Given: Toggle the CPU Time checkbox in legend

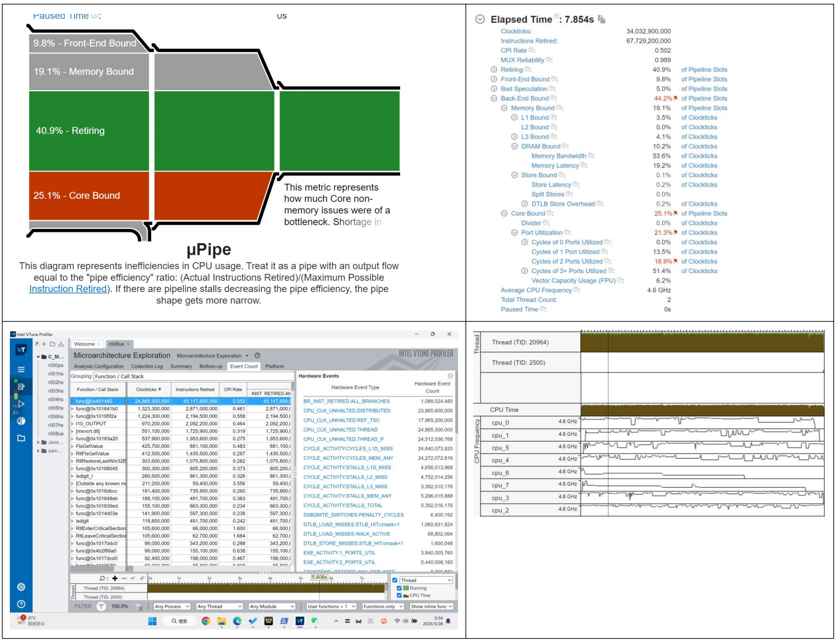Looking at the screenshot, I should click(399, 595).
